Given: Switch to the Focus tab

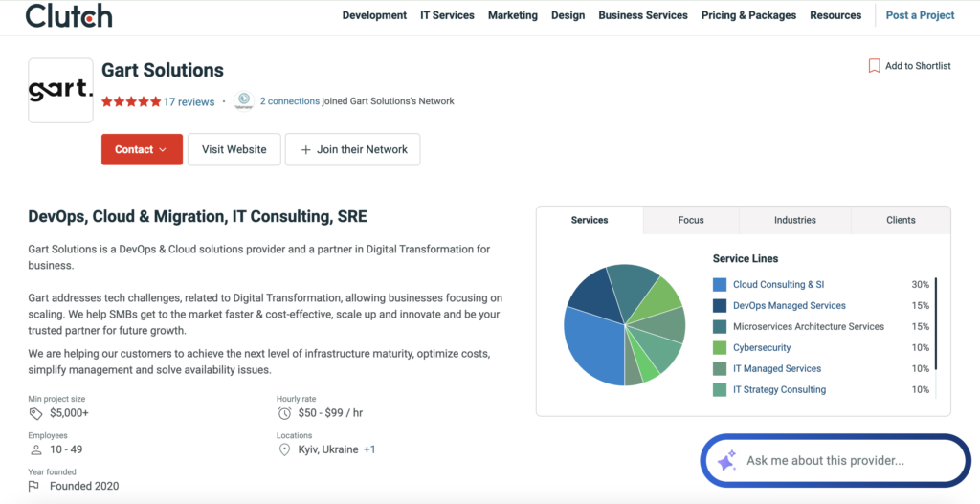Looking at the screenshot, I should click(691, 220).
